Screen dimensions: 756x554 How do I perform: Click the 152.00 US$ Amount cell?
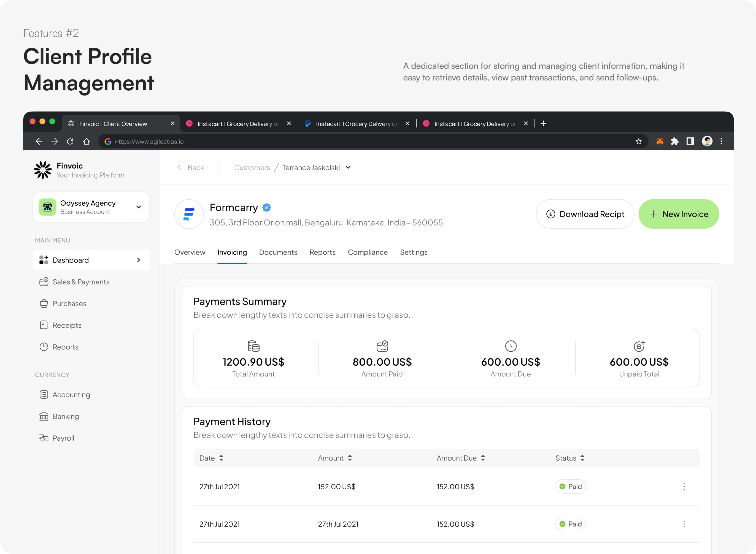click(337, 486)
